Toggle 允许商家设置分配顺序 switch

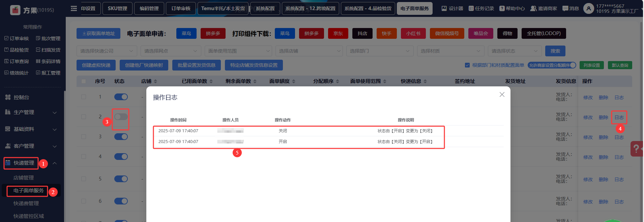tap(552, 65)
